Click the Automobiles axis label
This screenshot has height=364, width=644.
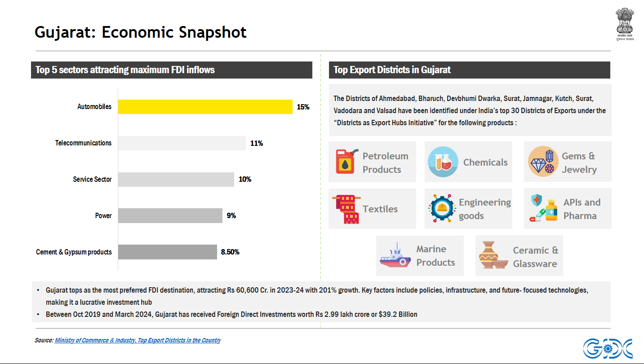(94, 107)
